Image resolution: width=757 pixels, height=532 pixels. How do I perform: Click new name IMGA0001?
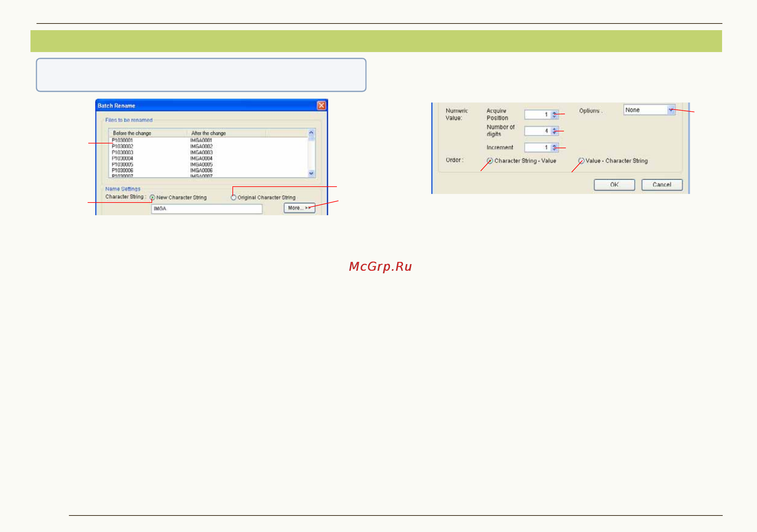201,140
